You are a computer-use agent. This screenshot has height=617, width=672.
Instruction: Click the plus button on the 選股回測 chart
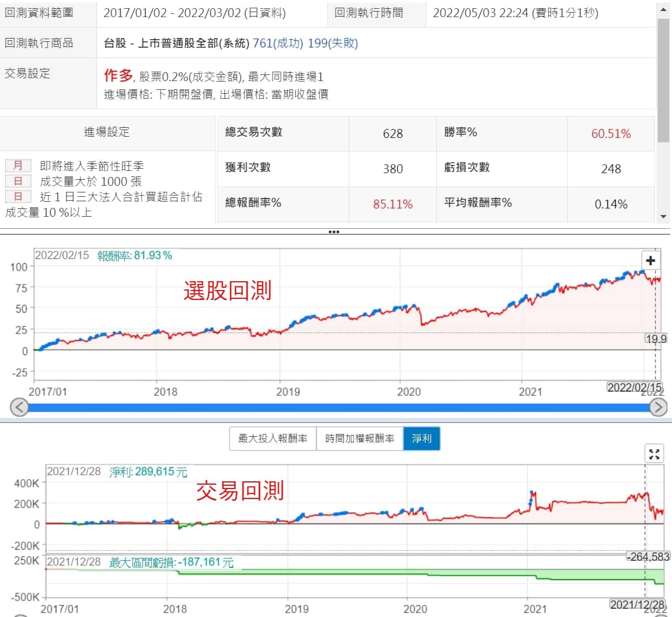(x=650, y=260)
